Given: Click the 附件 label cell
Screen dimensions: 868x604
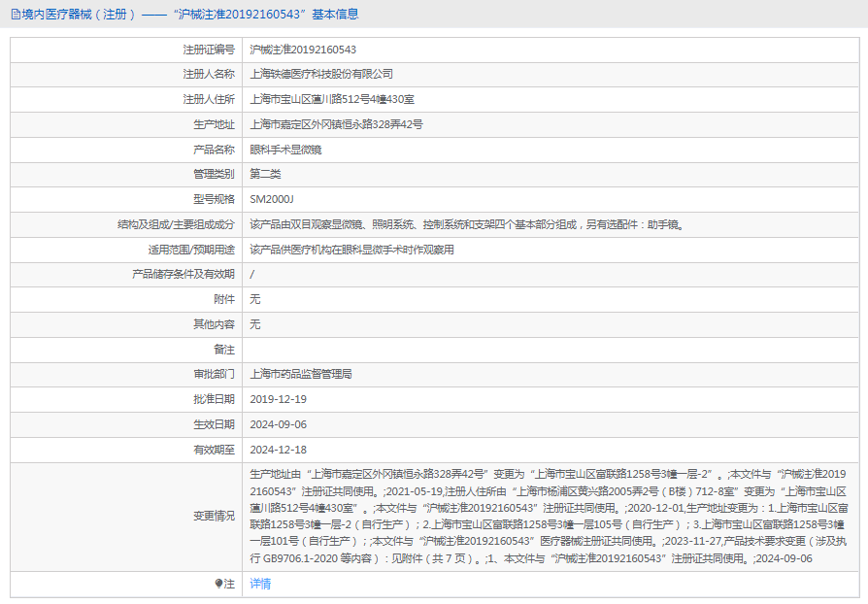Looking at the screenshot, I should (126, 299).
